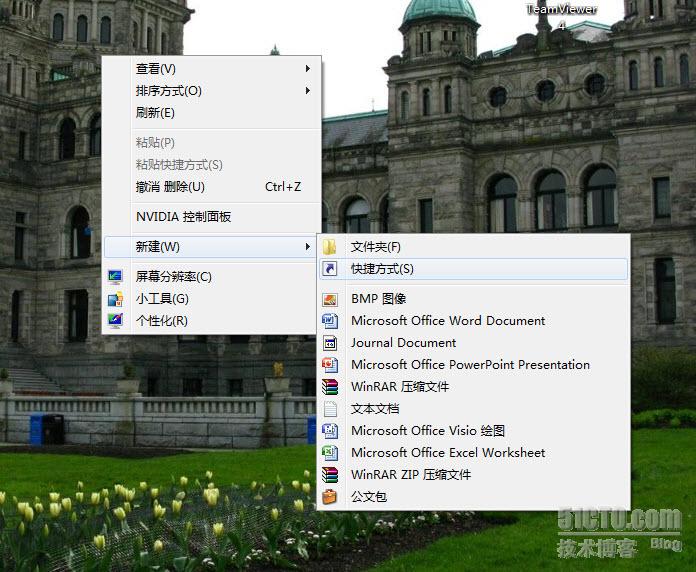Click the monitor icon beside 屏幕分辨率(C)
The height and width of the screenshot is (572, 696).
pyautogui.click(x=115, y=277)
